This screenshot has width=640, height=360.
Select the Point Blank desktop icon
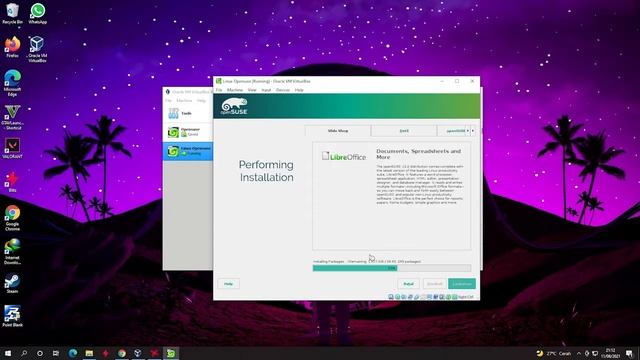pos(12,316)
